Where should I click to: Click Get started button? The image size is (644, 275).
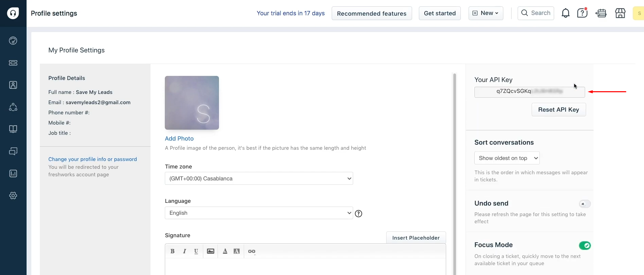(x=440, y=13)
